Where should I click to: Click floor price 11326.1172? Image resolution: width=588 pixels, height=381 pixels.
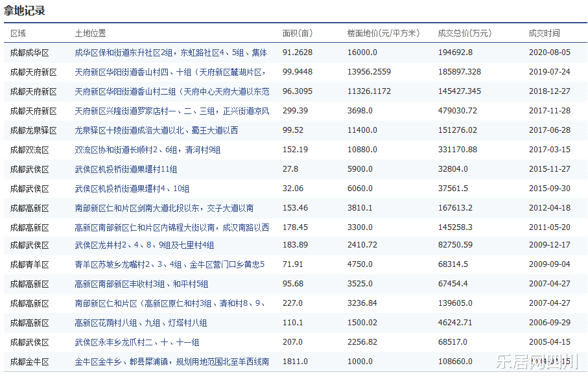[369, 91]
